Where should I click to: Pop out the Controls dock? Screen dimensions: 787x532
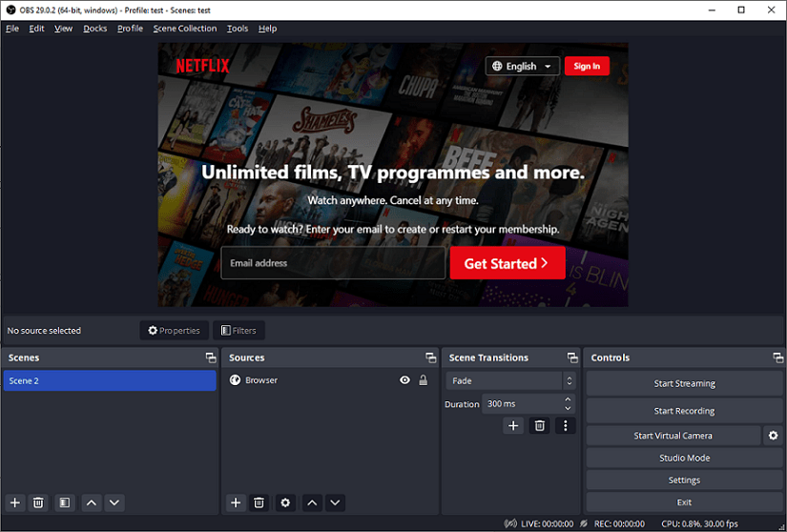tap(778, 358)
